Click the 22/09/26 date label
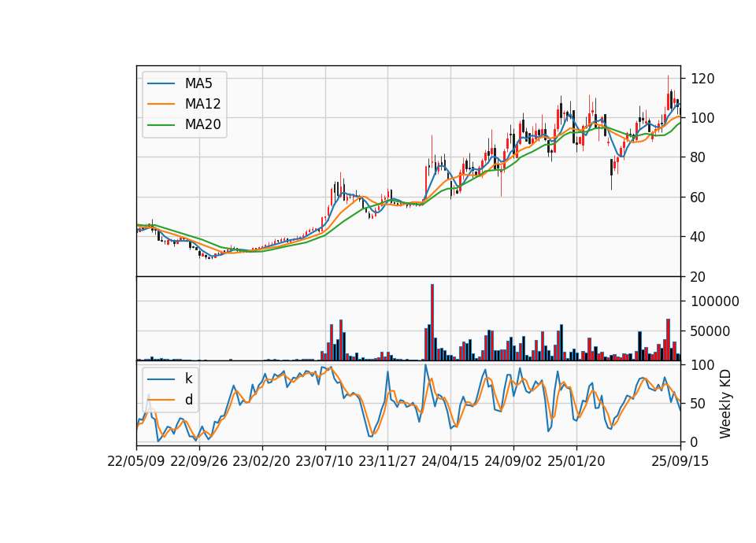This screenshot has width=756, height=543. pyautogui.click(x=199, y=462)
